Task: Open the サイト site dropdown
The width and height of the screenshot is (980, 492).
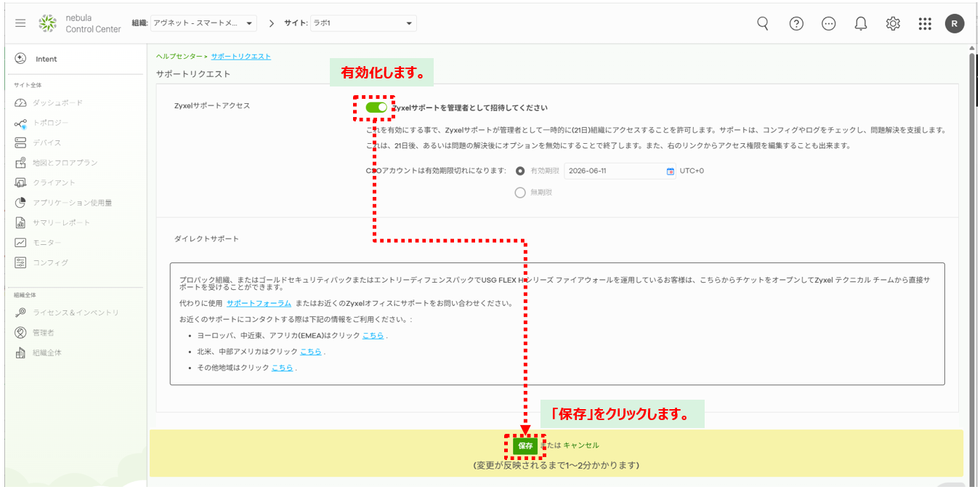Action: coord(363,23)
